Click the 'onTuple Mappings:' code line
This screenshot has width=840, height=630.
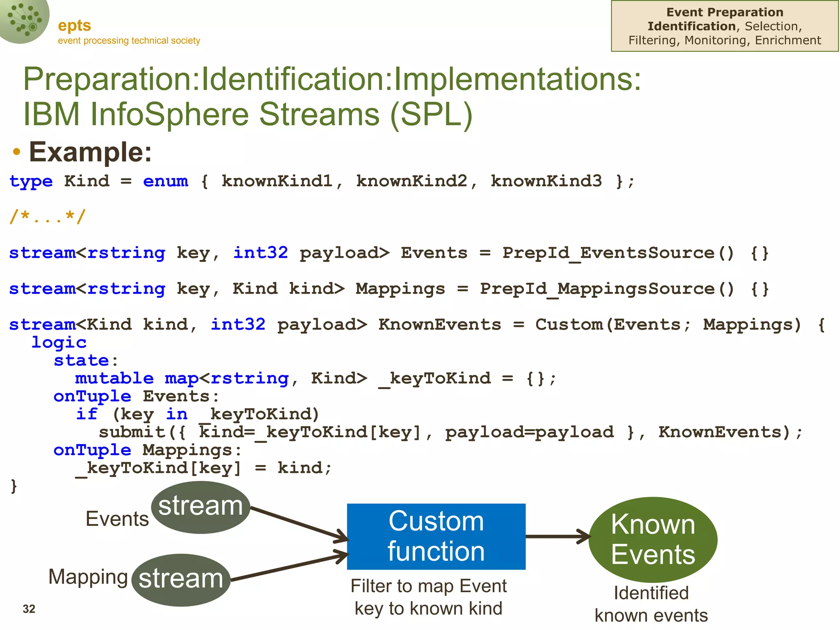pos(148,450)
